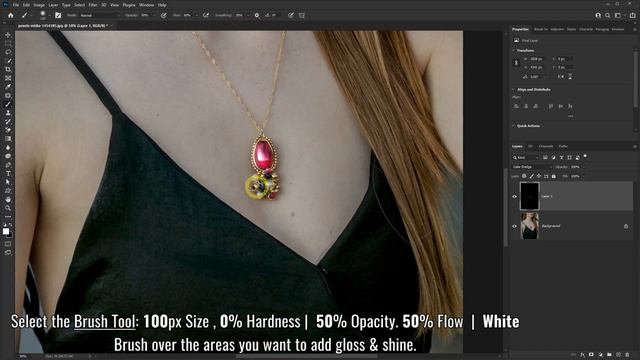
Task: Select the Brush tool in the toolbox
Action: click(x=8, y=104)
